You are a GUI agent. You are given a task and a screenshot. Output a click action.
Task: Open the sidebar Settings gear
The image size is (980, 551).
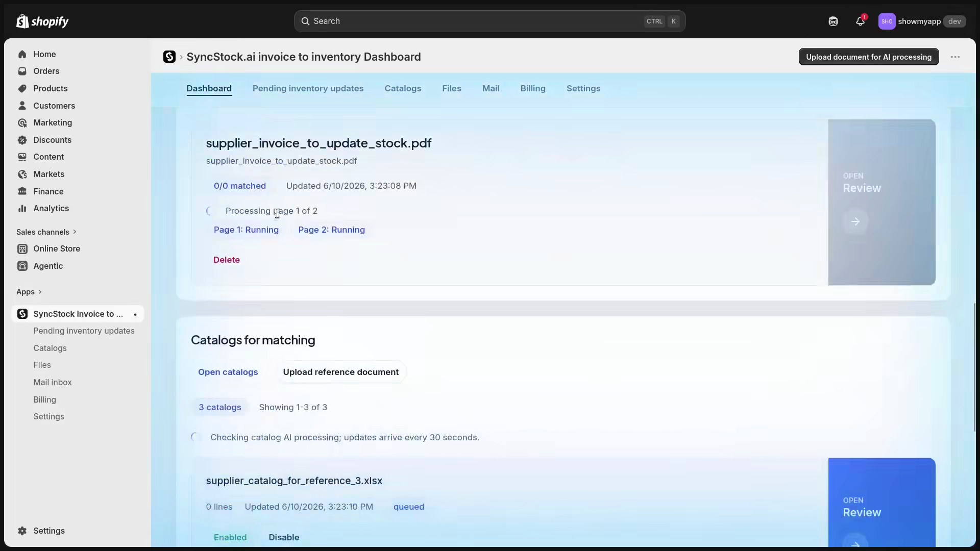click(22, 531)
